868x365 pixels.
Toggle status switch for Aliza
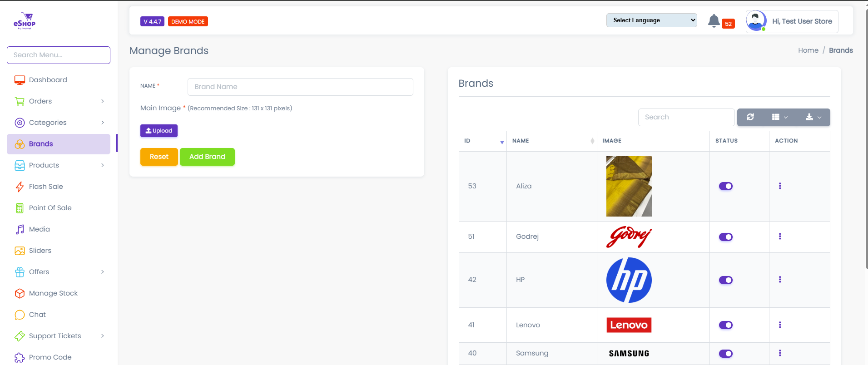[x=725, y=186]
